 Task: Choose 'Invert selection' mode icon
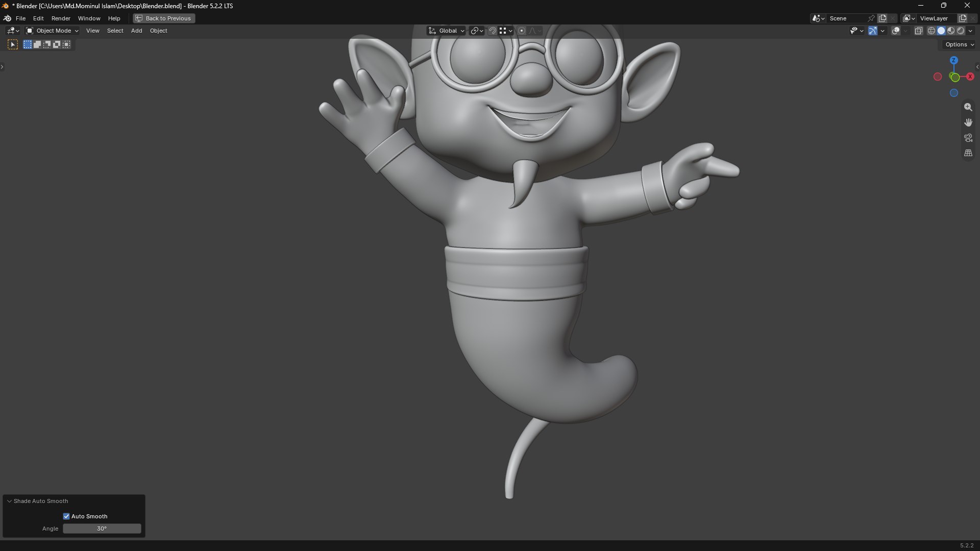tap(57, 45)
